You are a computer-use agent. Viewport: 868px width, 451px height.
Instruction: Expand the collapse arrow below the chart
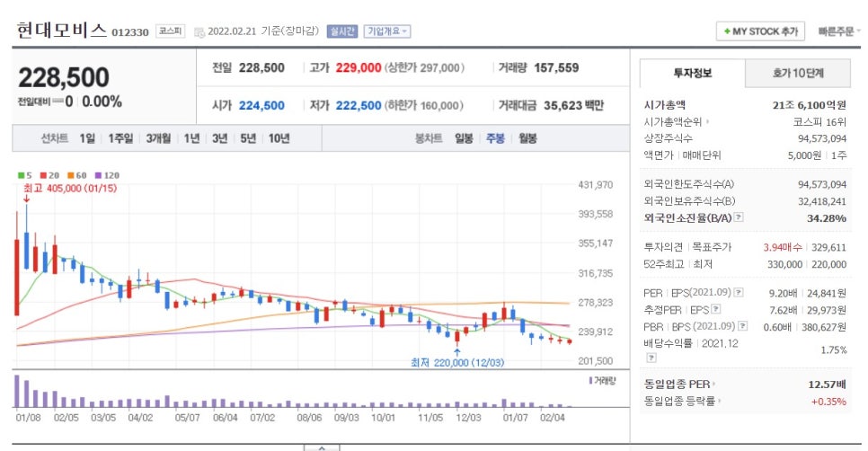point(322,447)
